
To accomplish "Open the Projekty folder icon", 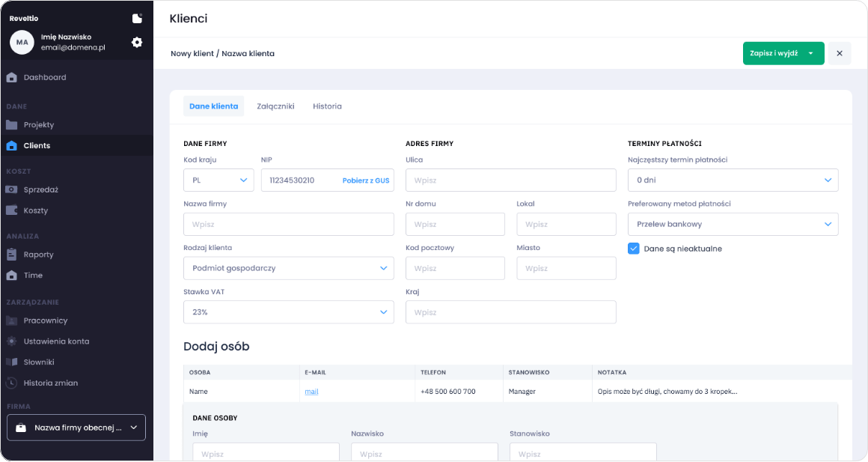I will (12, 125).
